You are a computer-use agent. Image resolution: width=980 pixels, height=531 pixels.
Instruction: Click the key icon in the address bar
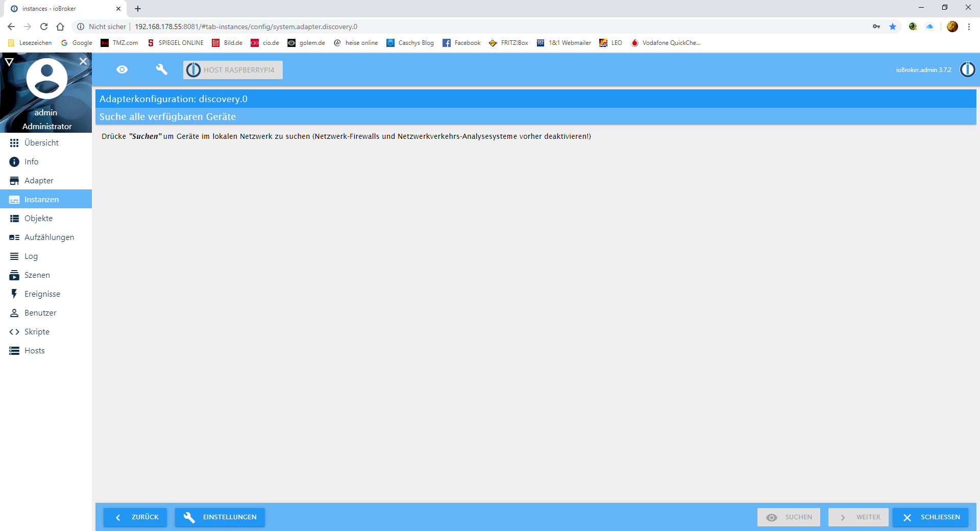click(x=876, y=27)
